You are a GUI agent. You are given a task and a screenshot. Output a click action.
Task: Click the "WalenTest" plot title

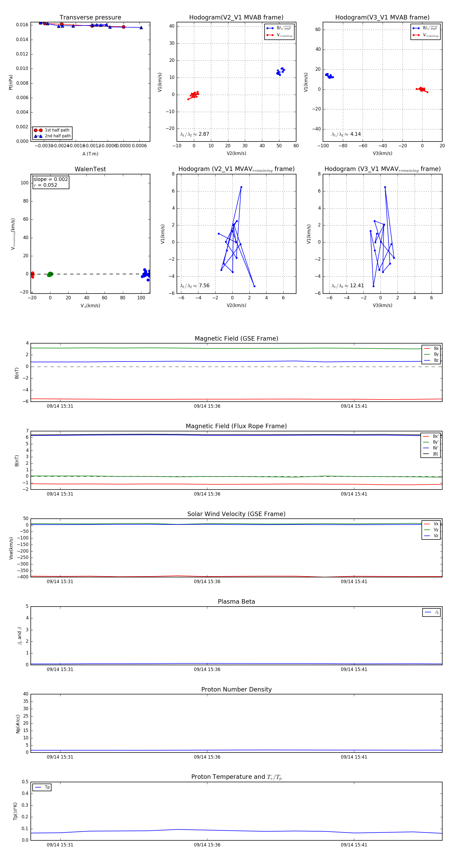90,169
